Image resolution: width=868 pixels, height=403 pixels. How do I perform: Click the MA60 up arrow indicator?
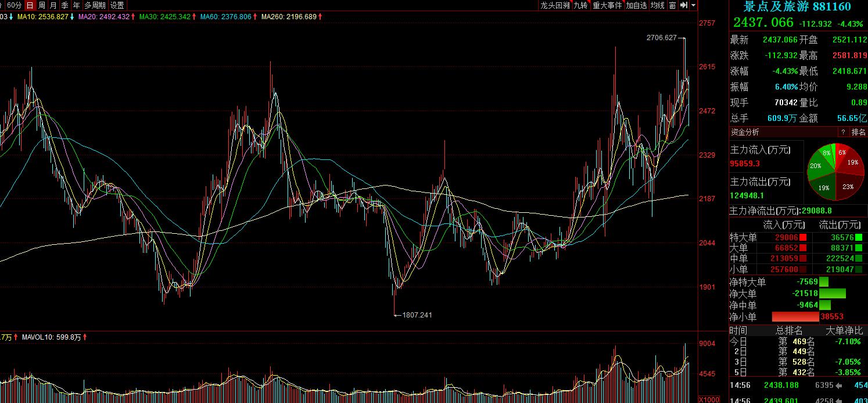tap(254, 17)
